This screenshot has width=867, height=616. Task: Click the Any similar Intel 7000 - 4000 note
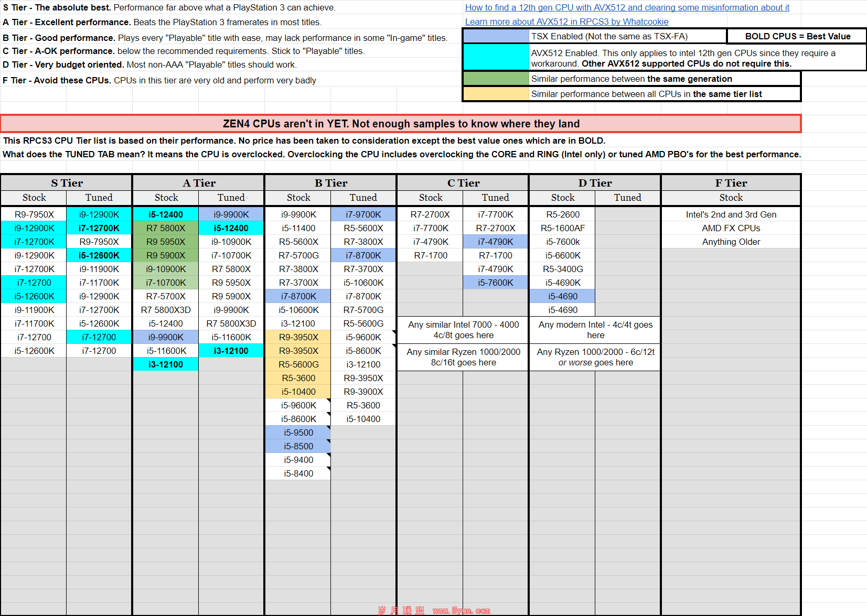coord(463,330)
